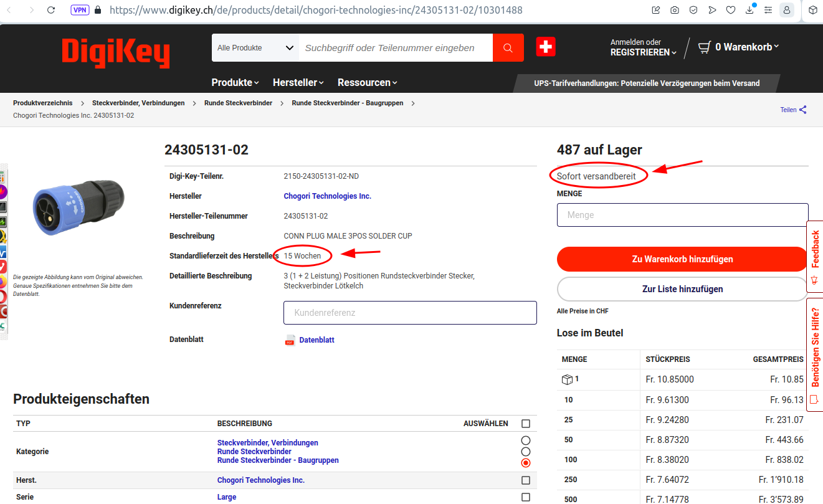Image resolution: width=823 pixels, height=504 pixels.
Task: Click the red search magnifier button
Action: (508, 48)
